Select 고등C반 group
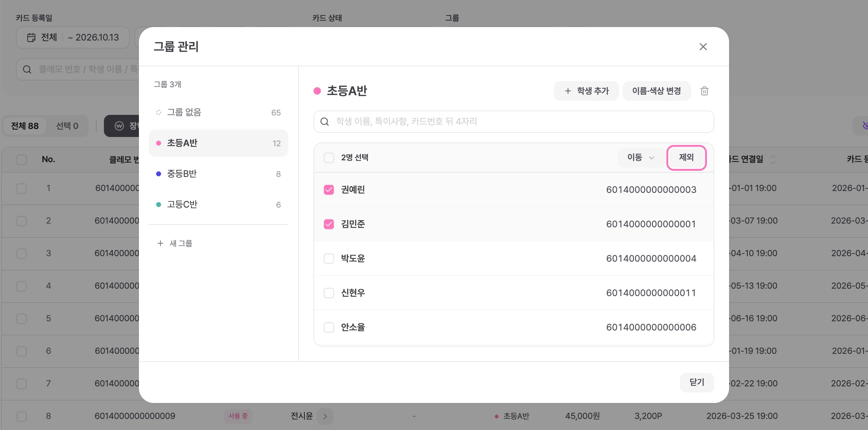 tap(218, 204)
